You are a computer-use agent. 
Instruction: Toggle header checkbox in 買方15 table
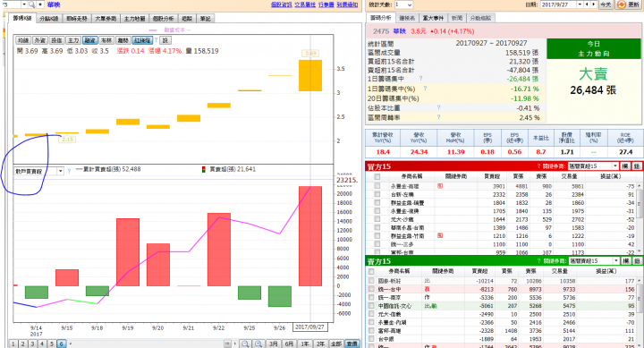click(x=377, y=176)
